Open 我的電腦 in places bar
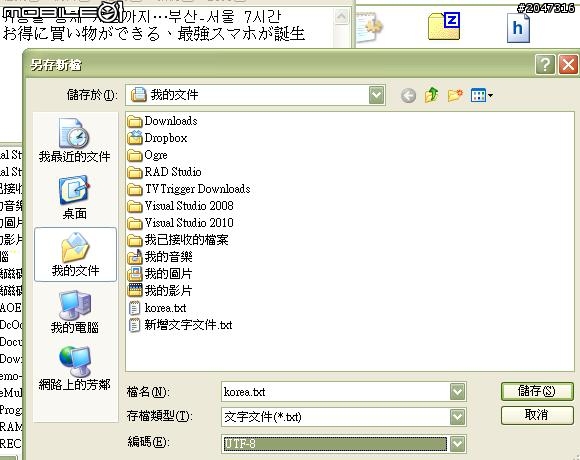 coord(75,312)
